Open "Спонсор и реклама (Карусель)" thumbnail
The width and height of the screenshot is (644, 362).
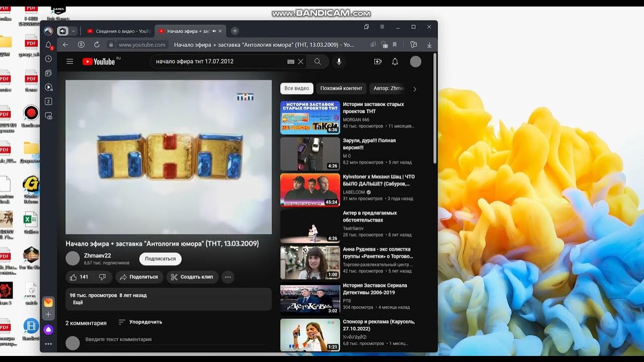(310, 335)
